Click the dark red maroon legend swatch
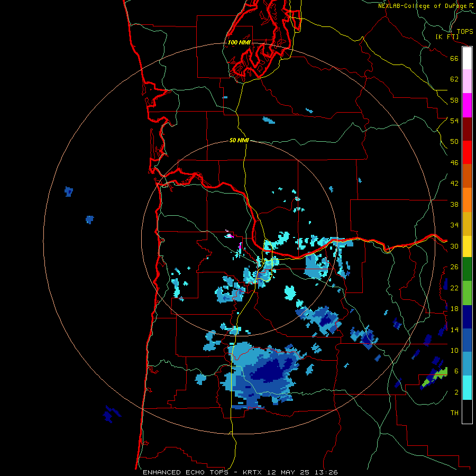This screenshot has width=476, height=476. [x=467, y=129]
